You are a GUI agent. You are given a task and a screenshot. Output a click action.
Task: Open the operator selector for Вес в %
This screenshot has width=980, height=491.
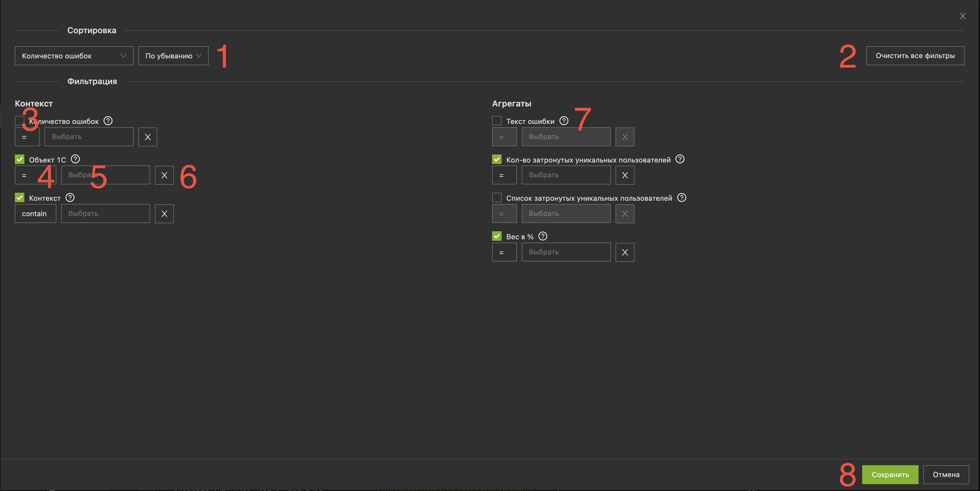(x=504, y=252)
